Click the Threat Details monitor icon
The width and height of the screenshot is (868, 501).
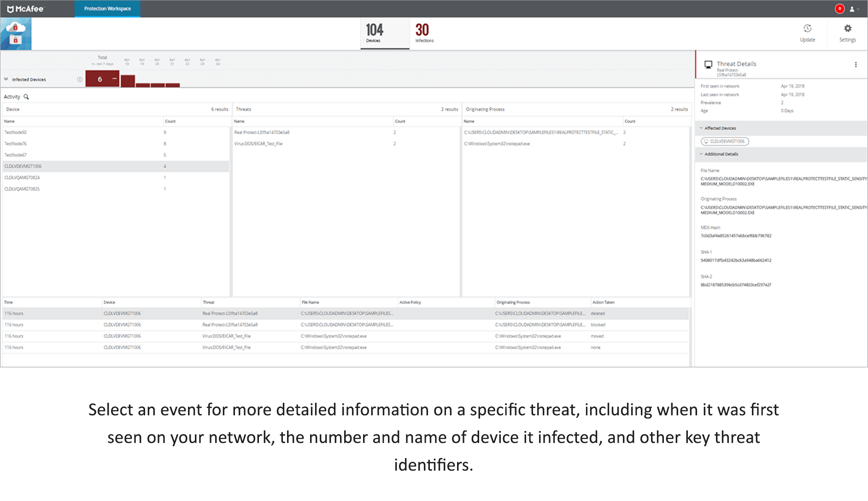pyautogui.click(x=708, y=65)
